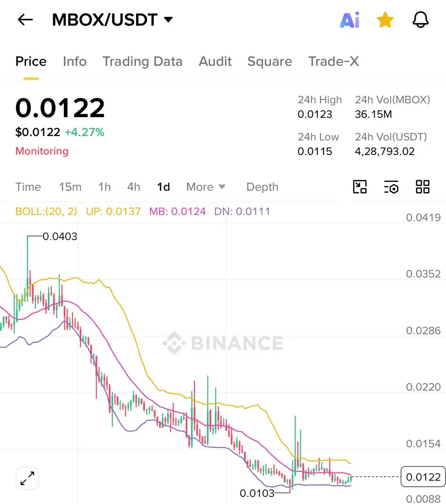
Task: Tap the DN: 0.0111 band value
Action: click(242, 211)
